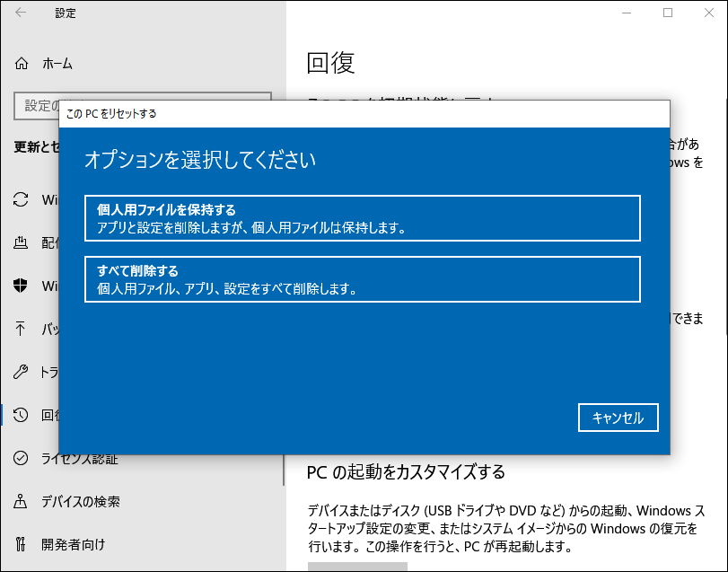Click the キャンセル button in the dialog
This screenshot has height=572, width=728.
(618, 417)
